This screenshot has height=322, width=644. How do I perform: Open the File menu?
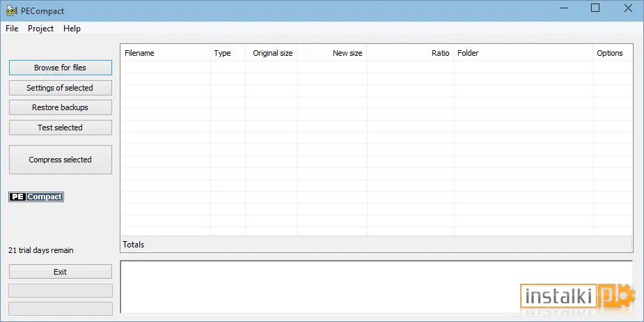click(12, 29)
